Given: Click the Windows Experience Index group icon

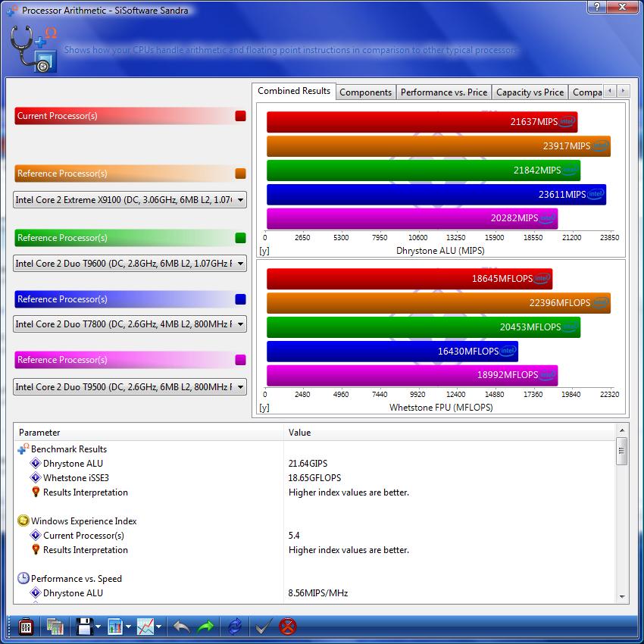Looking at the screenshot, I should click(23, 521).
